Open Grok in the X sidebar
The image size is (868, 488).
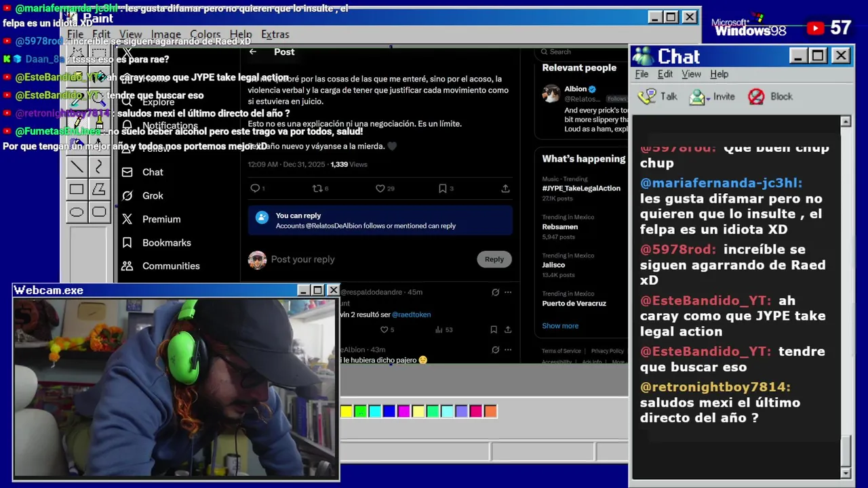coord(142,195)
